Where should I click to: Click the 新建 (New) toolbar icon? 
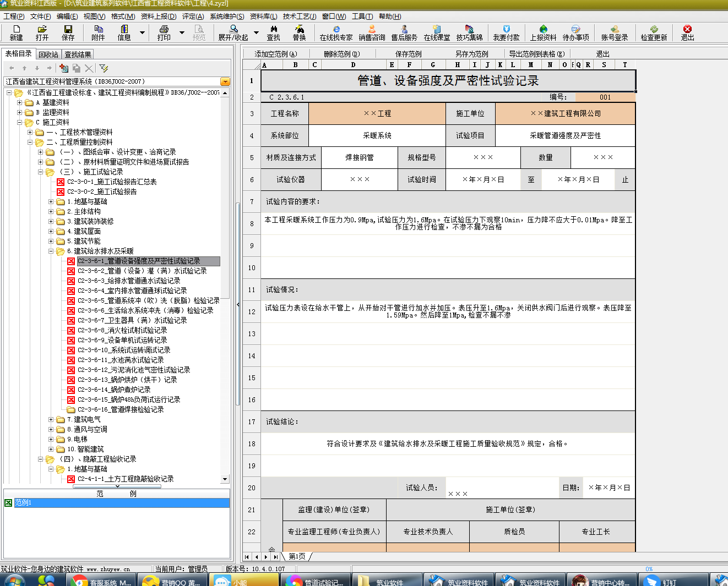pos(16,32)
